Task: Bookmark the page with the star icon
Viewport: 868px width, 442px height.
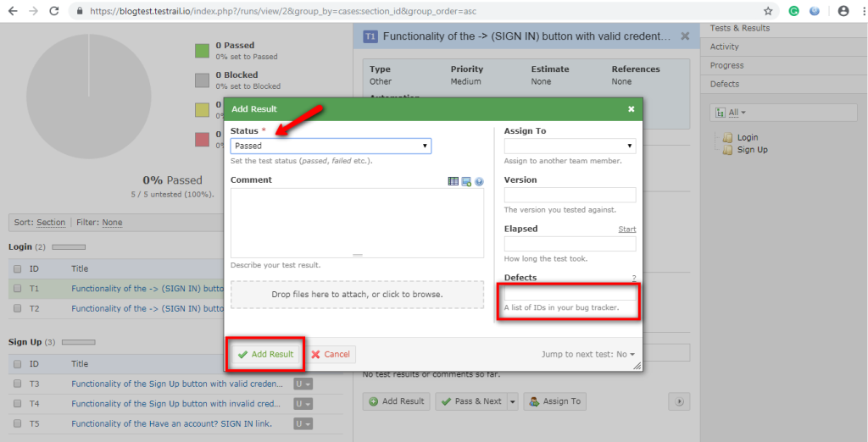Action: click(x=768, y=12)
